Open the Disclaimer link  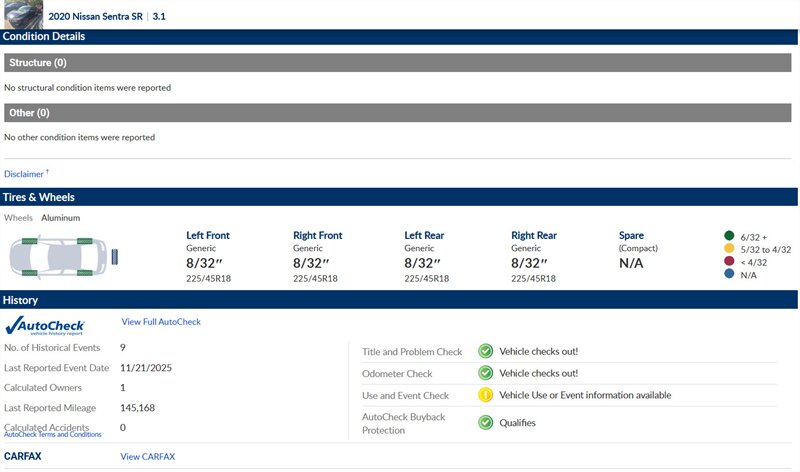coord(25,174)
